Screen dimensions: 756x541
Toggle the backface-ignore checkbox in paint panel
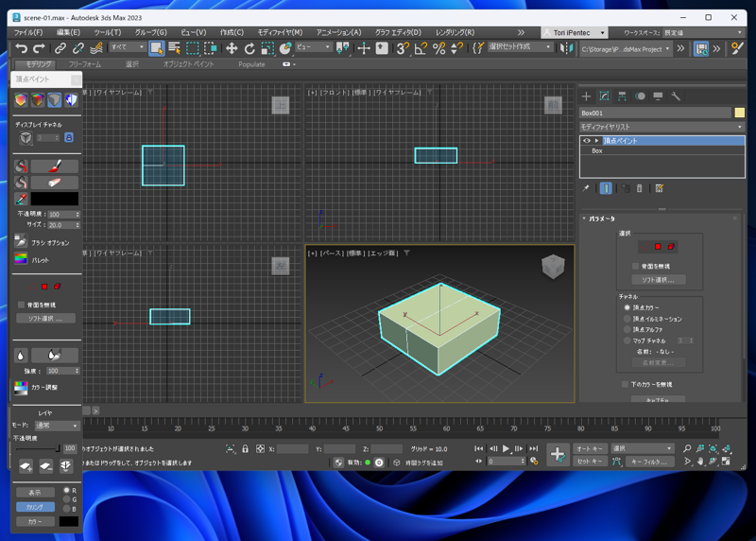[x=21, y=305]
